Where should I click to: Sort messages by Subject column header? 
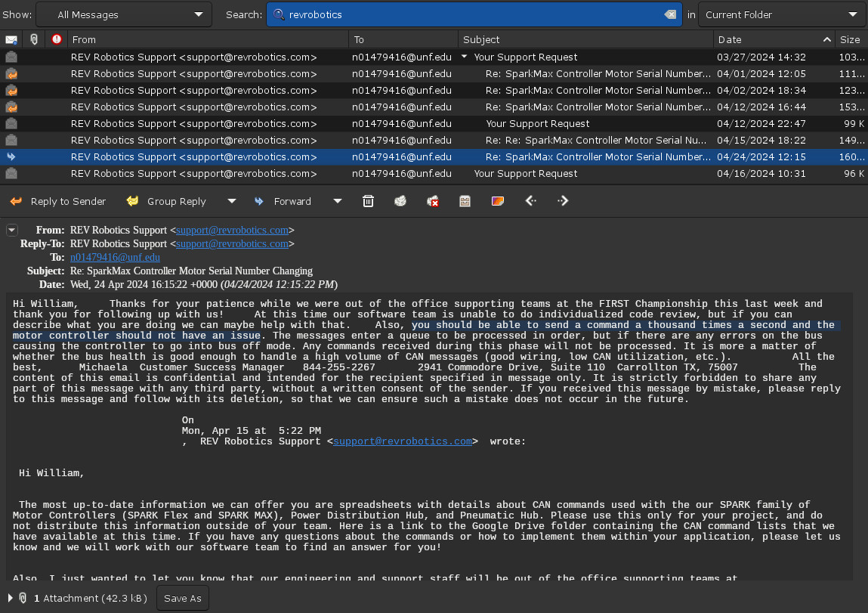(x=585, y=39)
